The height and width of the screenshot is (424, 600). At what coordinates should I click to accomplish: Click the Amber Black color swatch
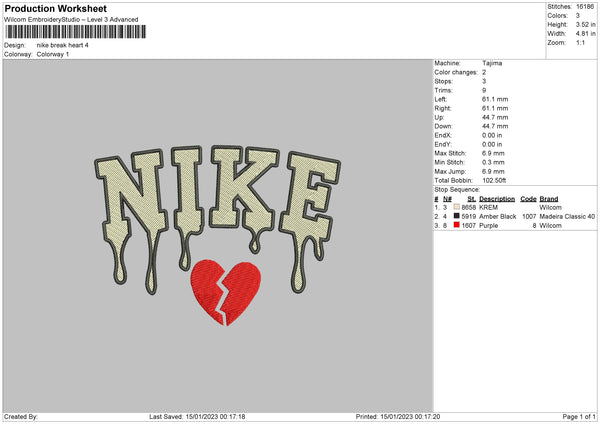click(x=456, y=216)
